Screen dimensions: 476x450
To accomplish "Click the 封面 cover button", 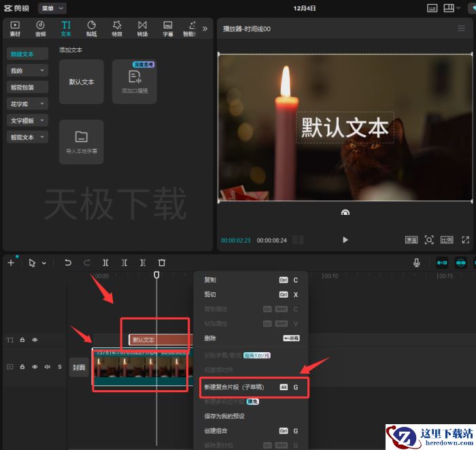I will tap(79, 368).
